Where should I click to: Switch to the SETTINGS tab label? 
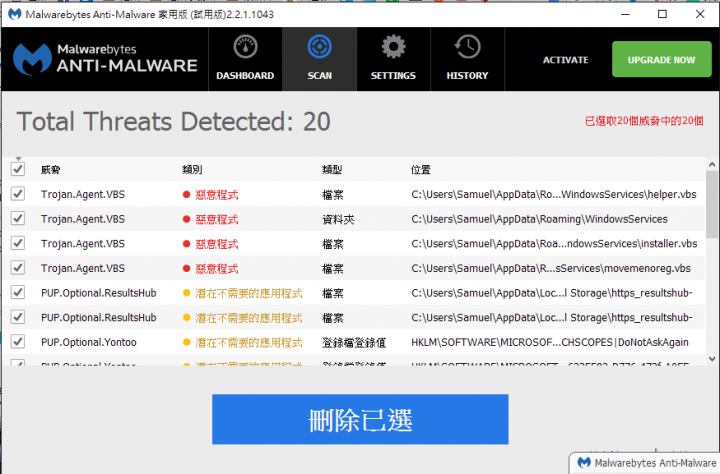pos(393,76)
